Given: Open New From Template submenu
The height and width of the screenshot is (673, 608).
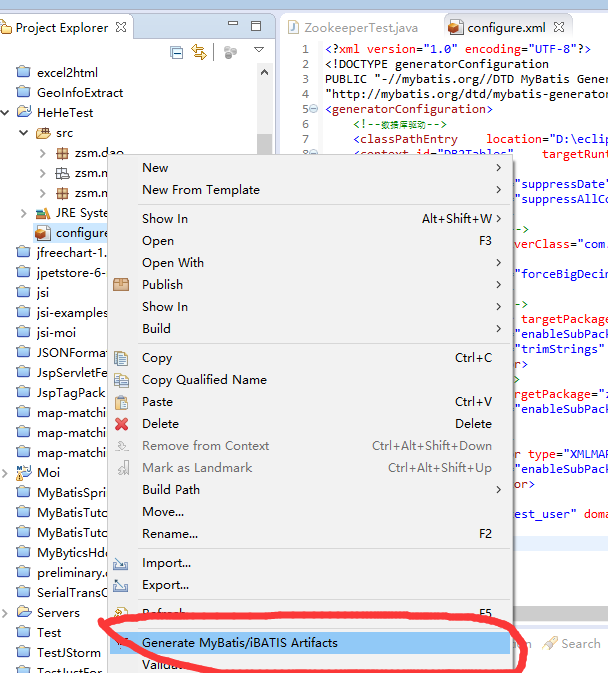Looking at the screenshot, I should click(x=310, y=190).
